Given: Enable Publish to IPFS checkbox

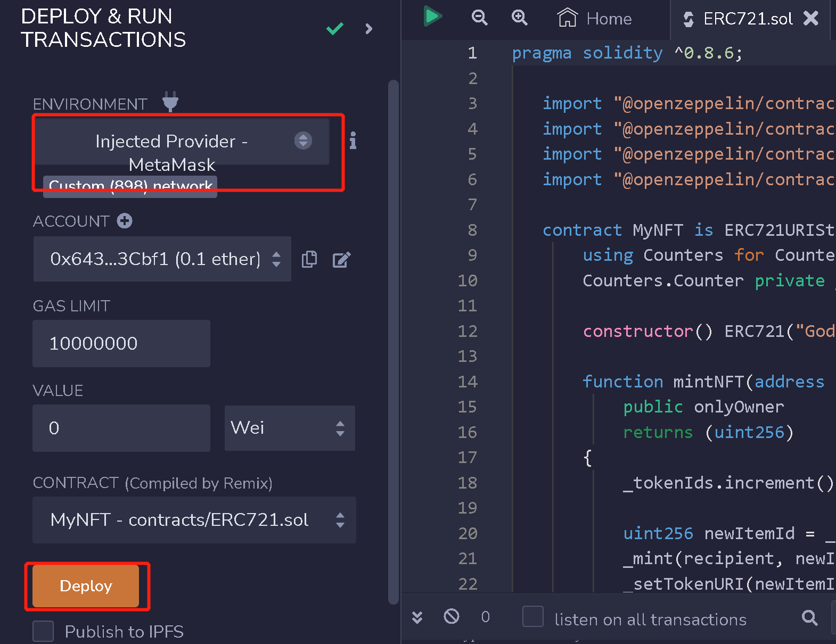Looking at the screenshot, I should point(43,631).
